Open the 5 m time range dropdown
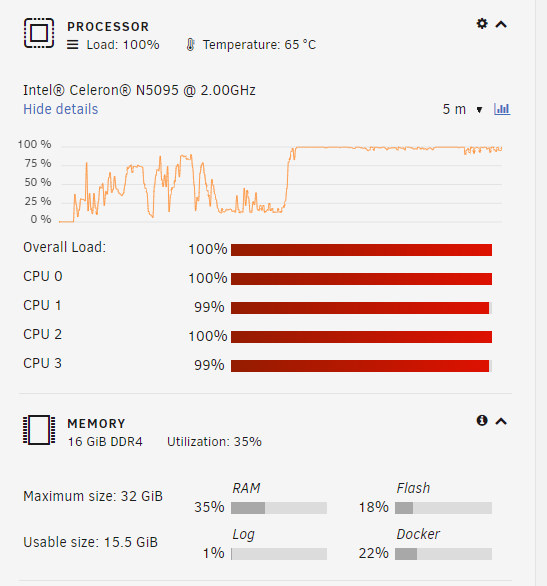The height and width of the screenshot is (586, 547). click(x=463, y=109)
